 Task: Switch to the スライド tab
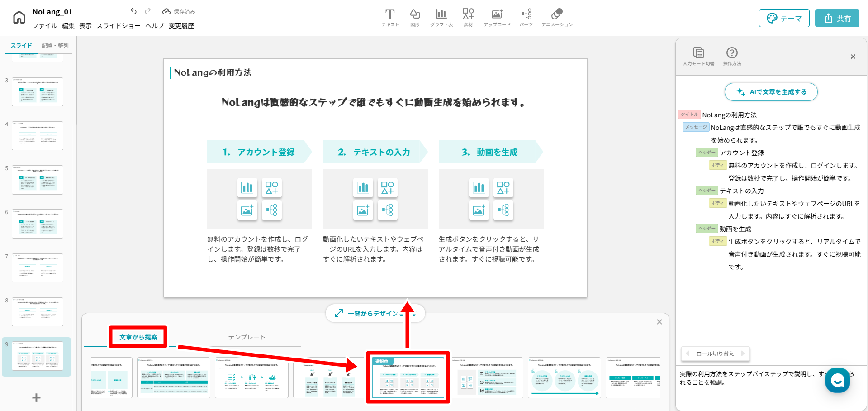[x=21, y=46]
